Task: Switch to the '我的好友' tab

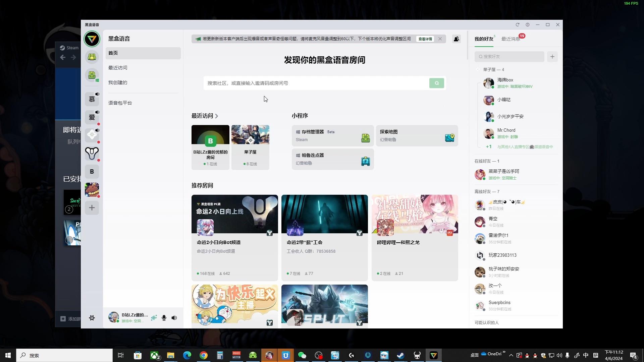Action: coord(484,39)
